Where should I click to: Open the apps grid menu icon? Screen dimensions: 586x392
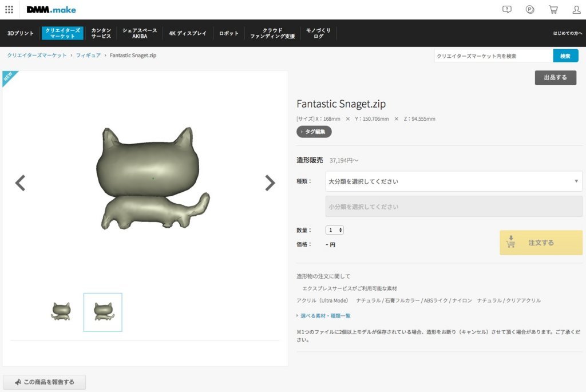(x=9, y=10)
